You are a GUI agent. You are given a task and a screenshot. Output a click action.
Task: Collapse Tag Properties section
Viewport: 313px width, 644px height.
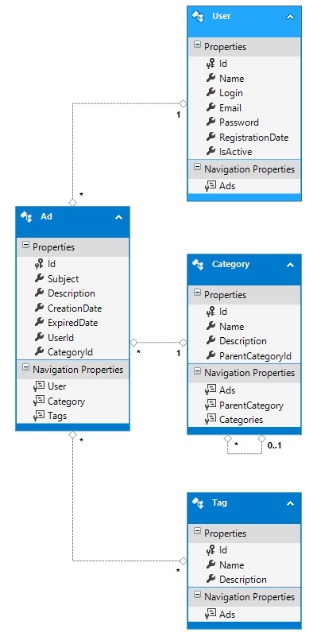point(197,531)
